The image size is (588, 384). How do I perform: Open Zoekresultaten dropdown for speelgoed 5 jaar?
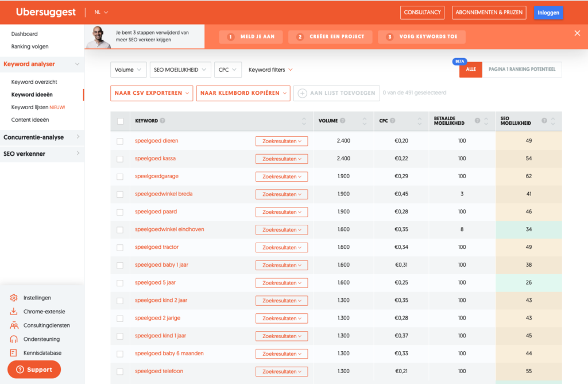[x=281, y=283]
